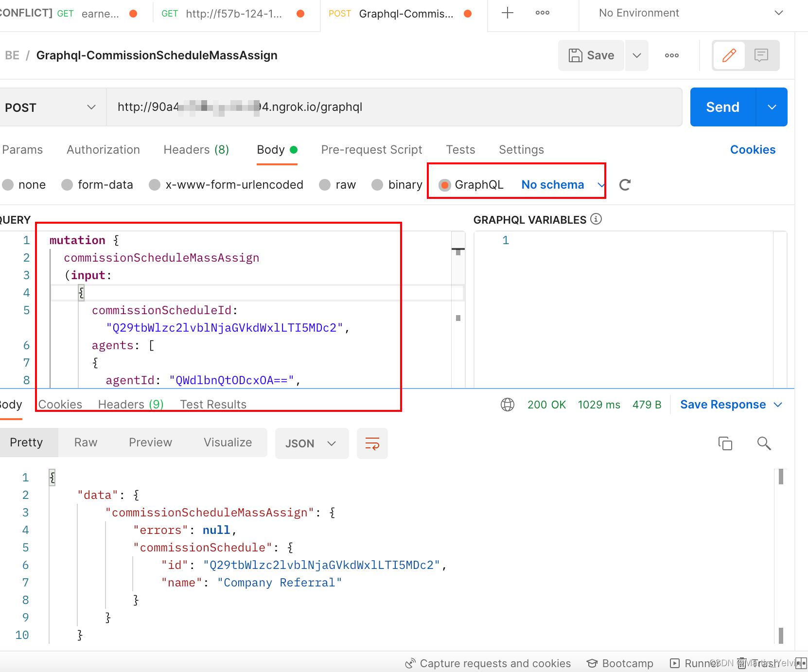Switch response view to Visualize

228,442
